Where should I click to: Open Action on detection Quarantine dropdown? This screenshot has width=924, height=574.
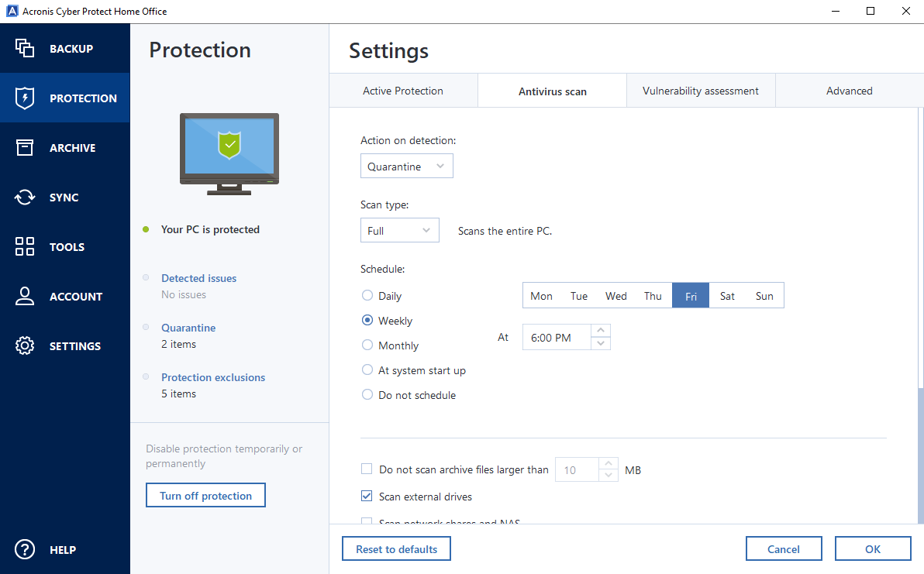(407, 166)
